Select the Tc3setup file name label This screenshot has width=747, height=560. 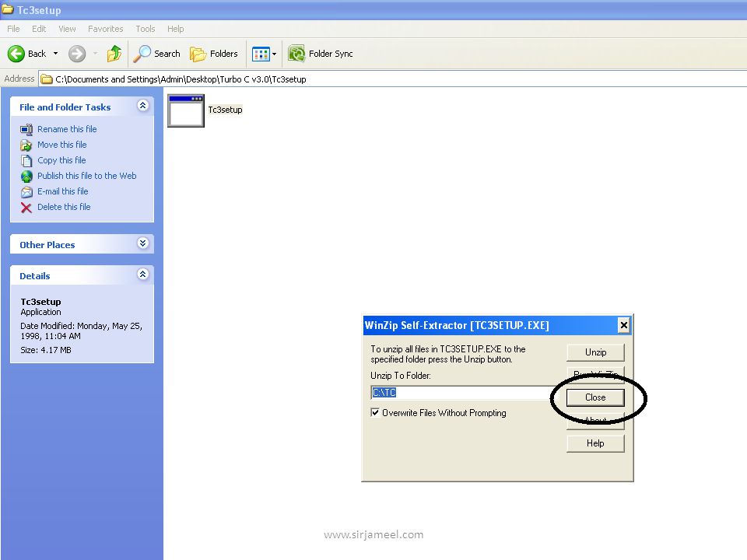point(226,110)
